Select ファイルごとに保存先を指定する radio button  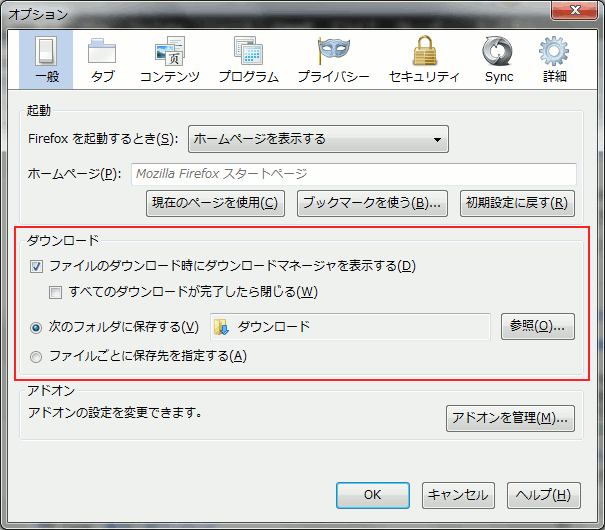click(x=37, y=356)
